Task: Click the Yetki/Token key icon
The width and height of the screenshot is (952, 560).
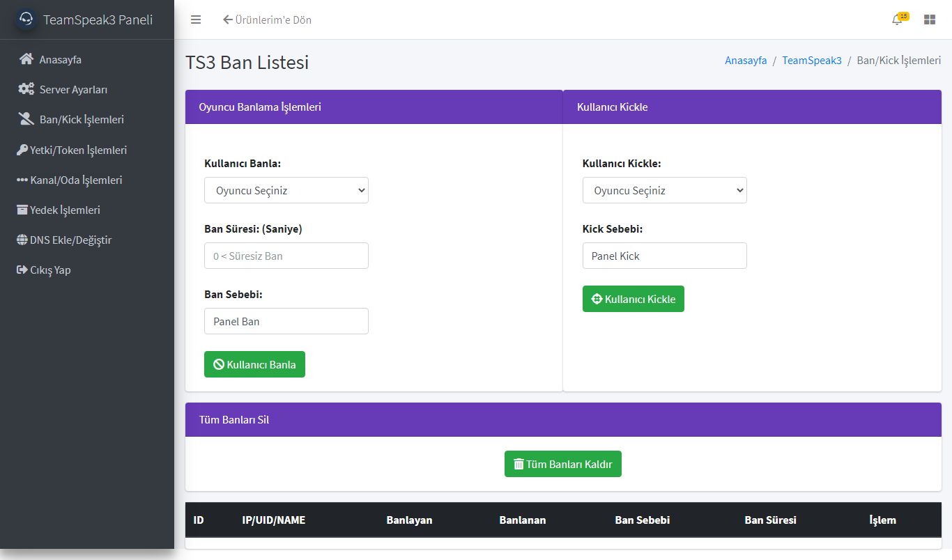Action: point(22,149)
